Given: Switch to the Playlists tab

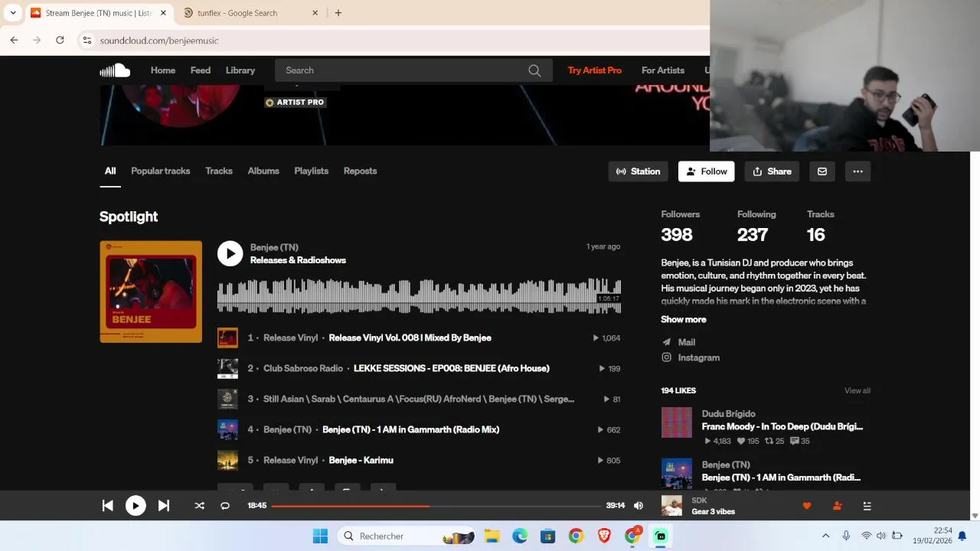Looking at the screenshot, I should [x=312, y=171].
